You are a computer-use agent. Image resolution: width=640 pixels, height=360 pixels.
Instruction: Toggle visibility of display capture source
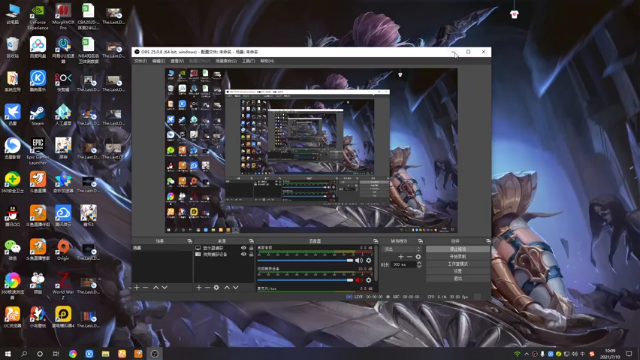(x=244, y=248)
